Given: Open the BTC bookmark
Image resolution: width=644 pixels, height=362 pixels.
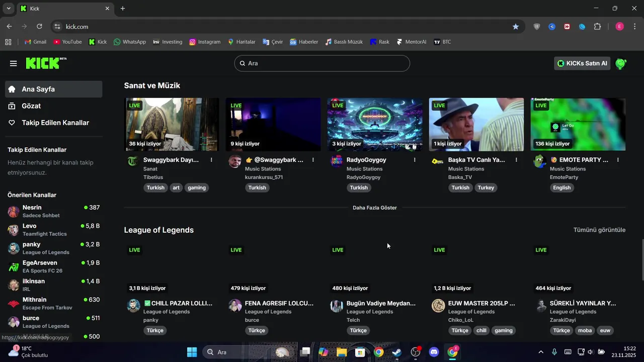Looking at the screenshot, I should tap(442, 42).
